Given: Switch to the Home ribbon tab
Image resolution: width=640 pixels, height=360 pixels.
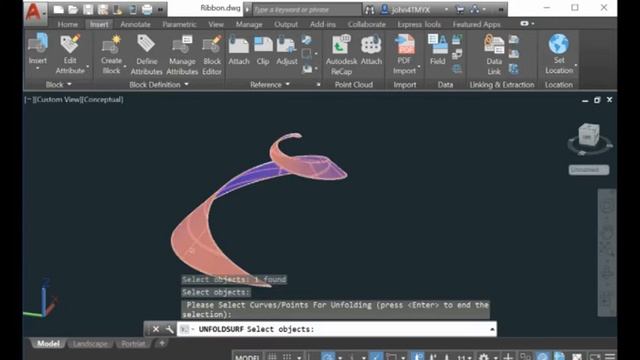Looking at the screenshot, I should click(67, 24).
